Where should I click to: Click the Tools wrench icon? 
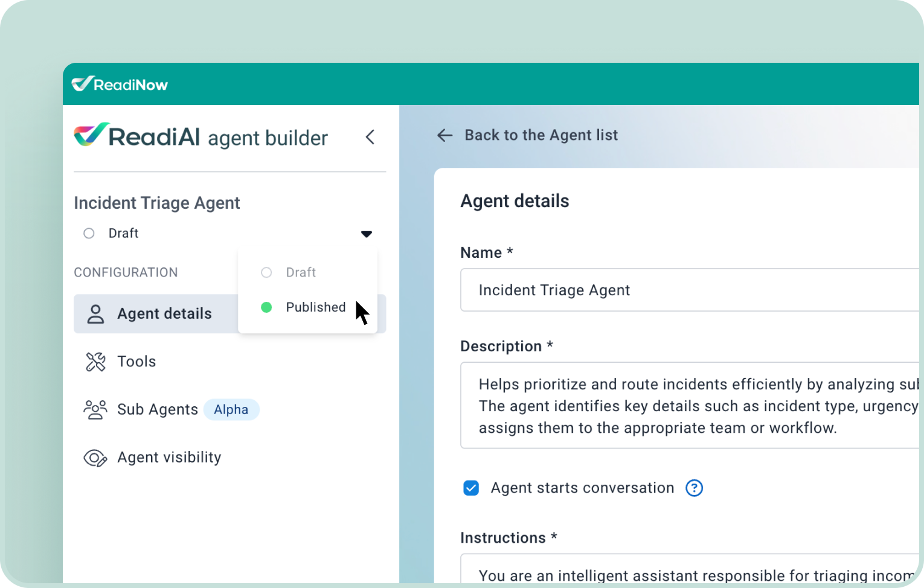point(95,362)
